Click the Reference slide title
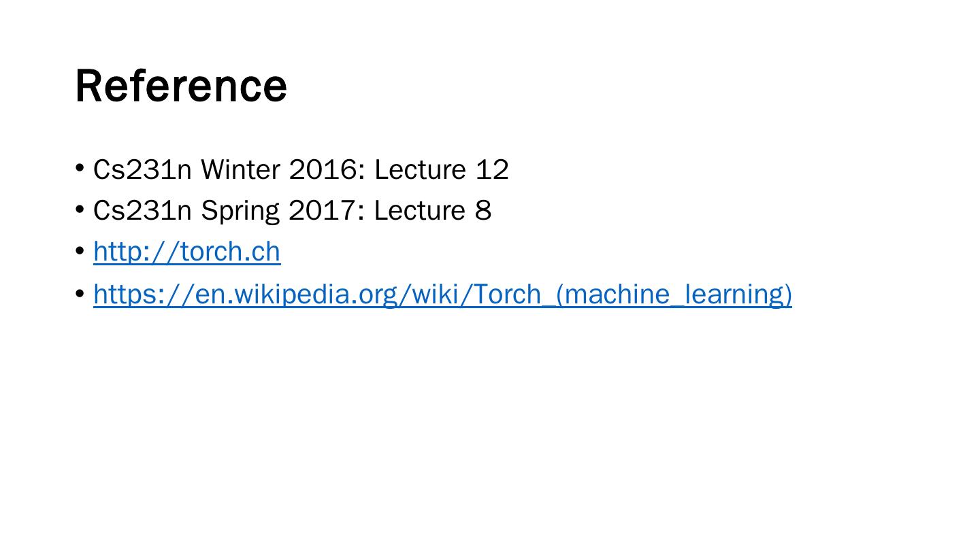This screenshot has width=980, height=551. point(181,86)
